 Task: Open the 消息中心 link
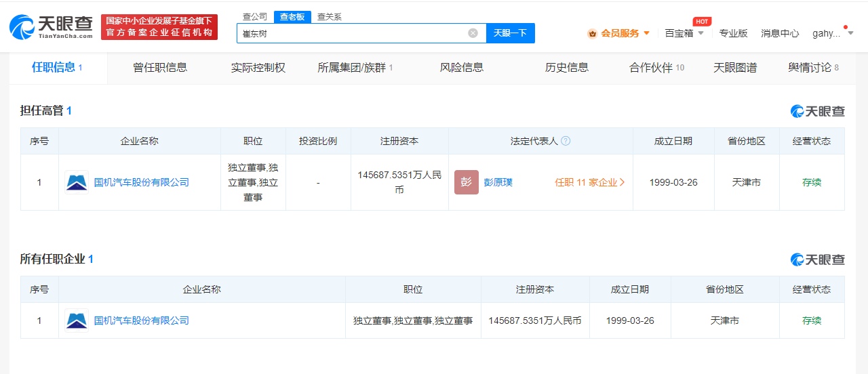click(x=780, y=33)
